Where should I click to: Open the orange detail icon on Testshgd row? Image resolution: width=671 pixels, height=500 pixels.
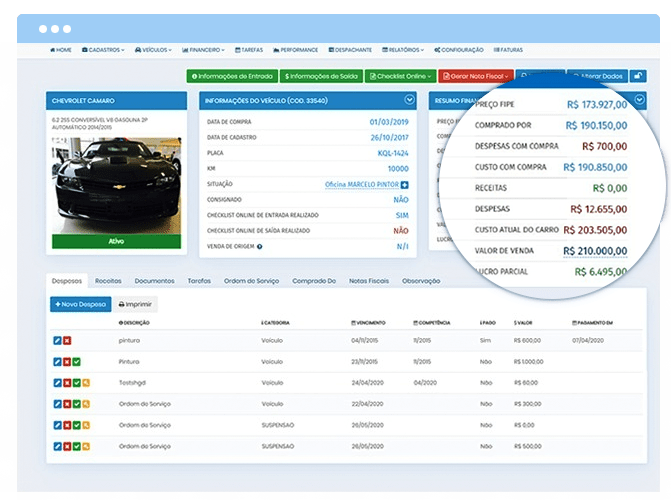(86, 383)
